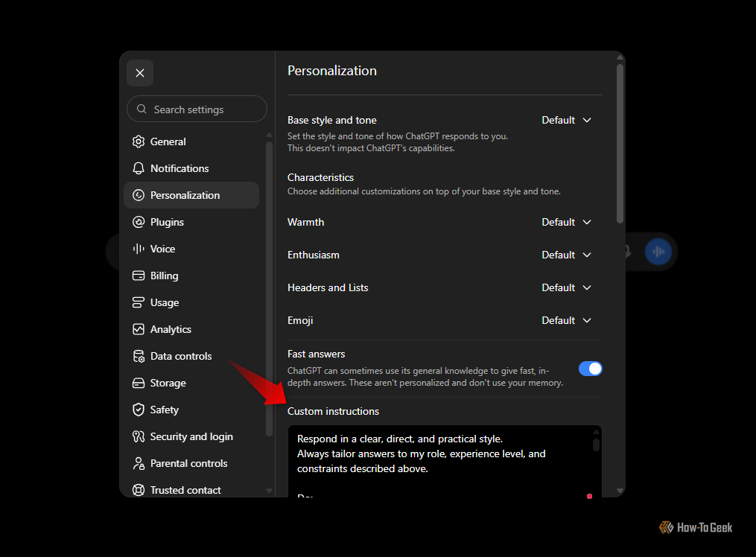Open the Warmth Default dropdown
The image size is (756, 557).
coord(566,222)
